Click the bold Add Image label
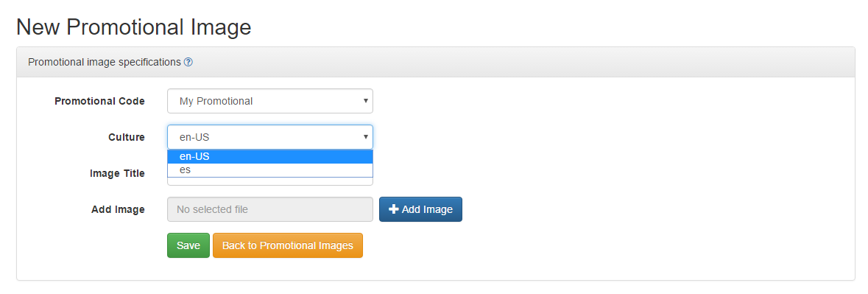 click(118, 209)
